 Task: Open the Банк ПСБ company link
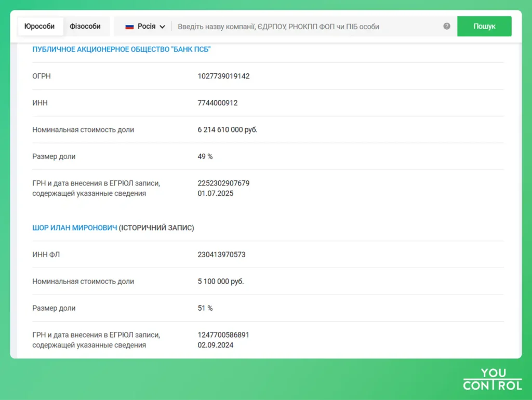[122, 49]
